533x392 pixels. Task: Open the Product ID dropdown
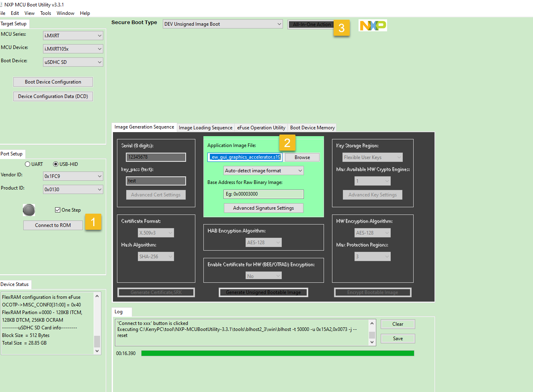coord(73,190)
